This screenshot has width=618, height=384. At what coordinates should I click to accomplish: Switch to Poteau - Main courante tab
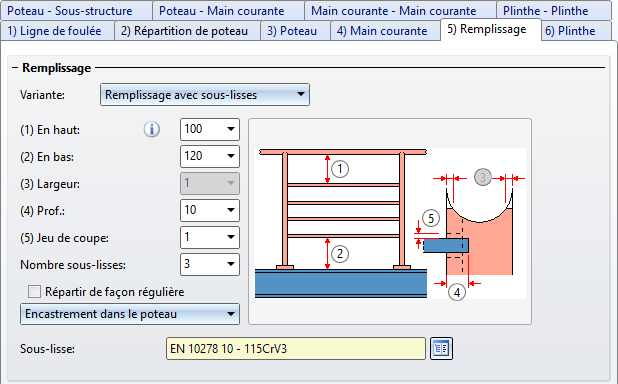228,11
